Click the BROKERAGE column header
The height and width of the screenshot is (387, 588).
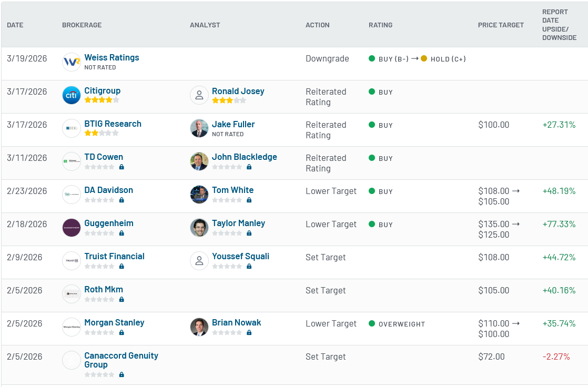click(x=82, y=25)
